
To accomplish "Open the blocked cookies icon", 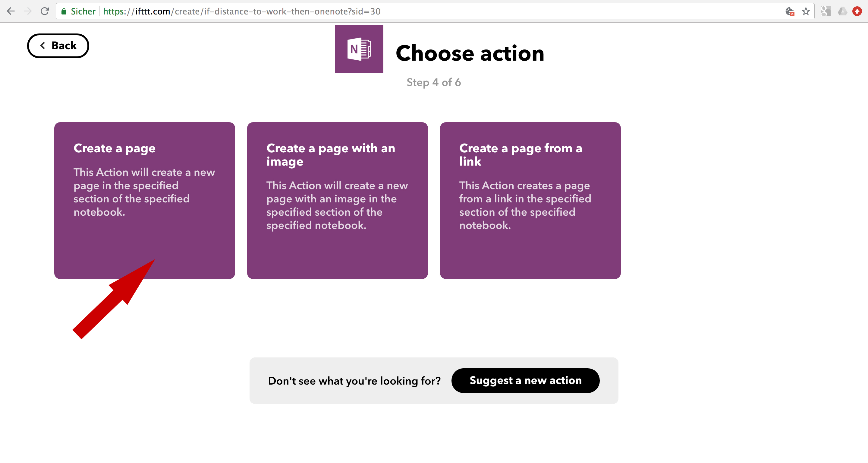I will 790,11.
